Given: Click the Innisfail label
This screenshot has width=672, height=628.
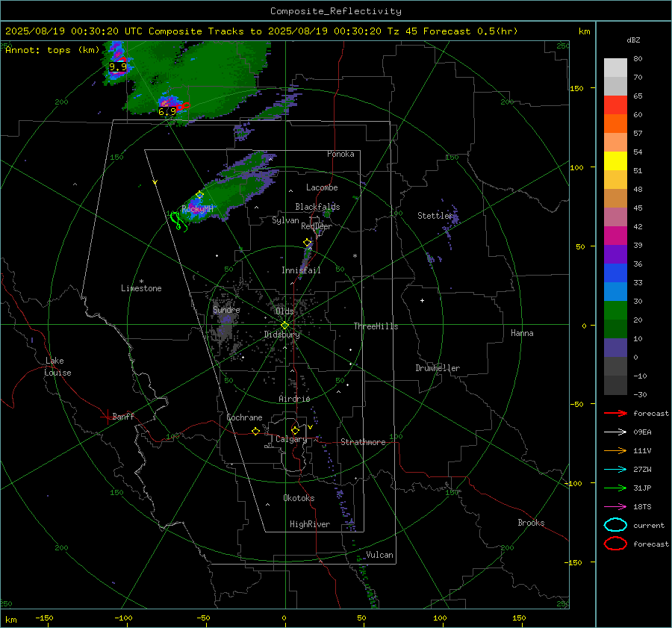Looking at the screenshot, I should tap(301, 270).
